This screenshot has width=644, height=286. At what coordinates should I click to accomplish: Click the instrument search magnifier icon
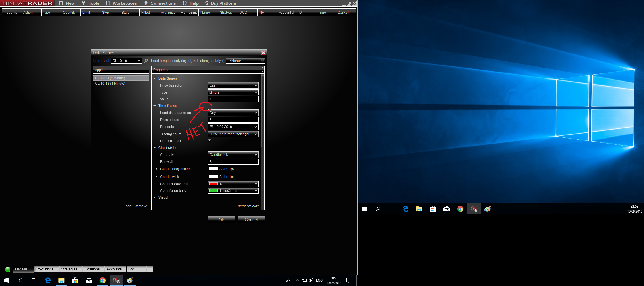(x=146, y=61)
